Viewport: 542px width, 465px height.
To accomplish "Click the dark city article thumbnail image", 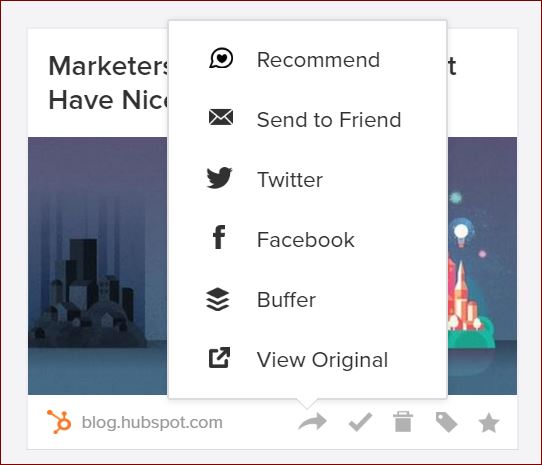I will point(97,266).
